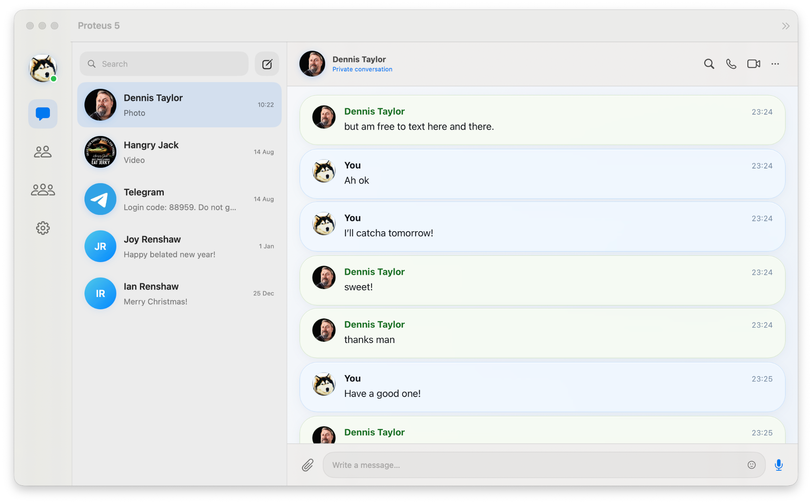Attach a file with the paperclip icon
The height and width of the screenshot is (504, 812).
[308, 465]
